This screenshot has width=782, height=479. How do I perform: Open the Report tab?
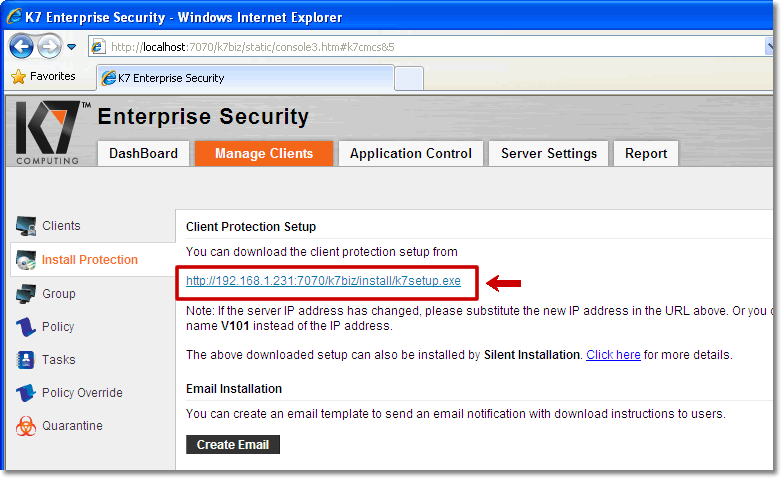646,153
